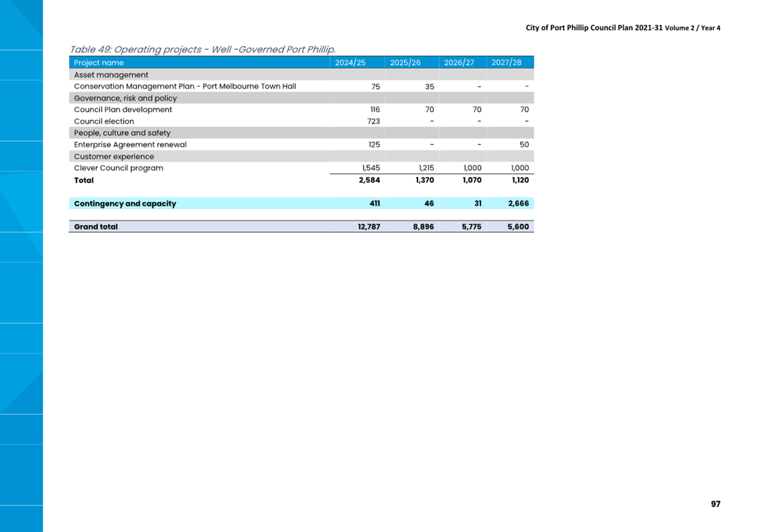This screenshot has height=532, width=762.
Task: Click the "2025/26" column header
Action: click(x=405, y=63)
